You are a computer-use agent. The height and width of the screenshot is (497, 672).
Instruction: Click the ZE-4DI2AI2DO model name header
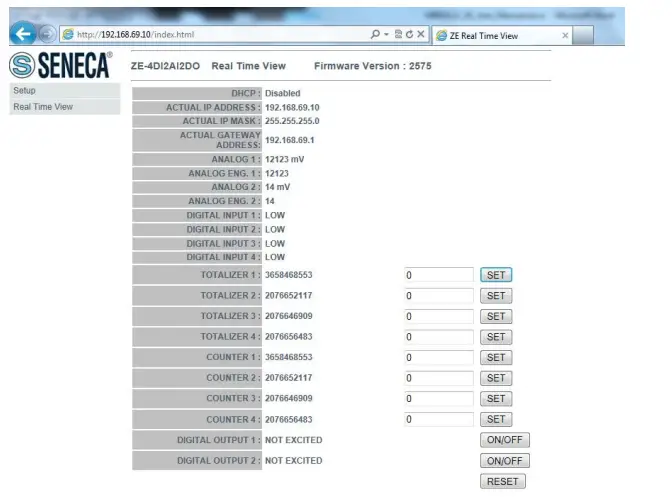click(x=165, y=66)
